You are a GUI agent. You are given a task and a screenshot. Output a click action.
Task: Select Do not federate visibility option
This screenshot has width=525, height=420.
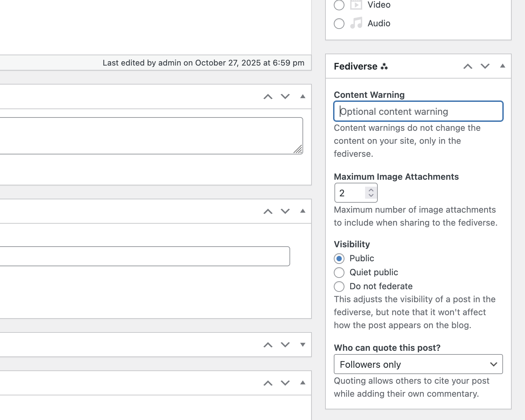pos(339,287)
